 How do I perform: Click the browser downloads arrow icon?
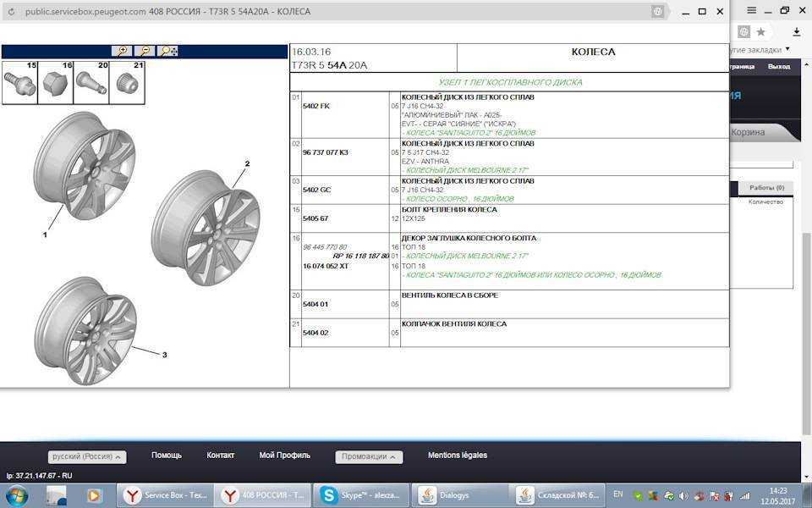(x=797, y=32)
